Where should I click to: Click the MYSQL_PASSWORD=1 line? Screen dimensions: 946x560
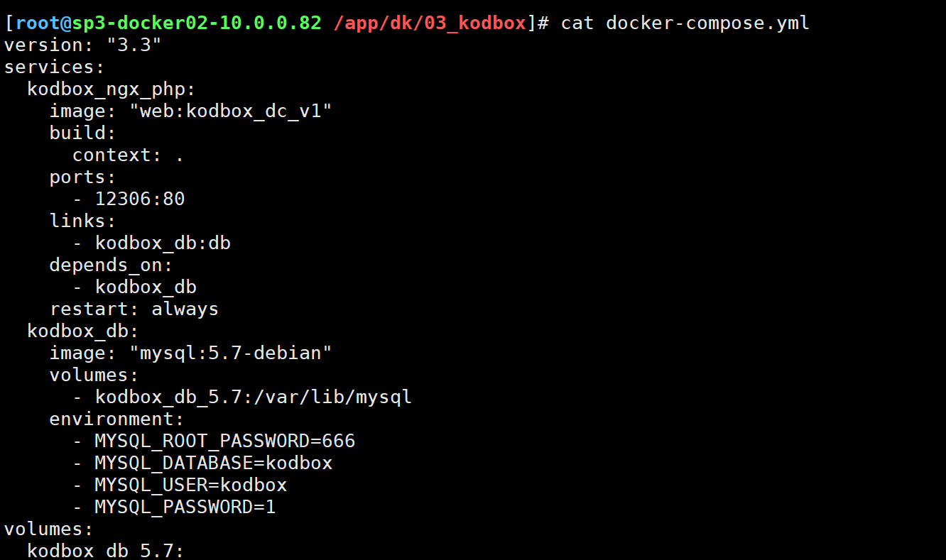pyautogui.click(x=185, y=507)
